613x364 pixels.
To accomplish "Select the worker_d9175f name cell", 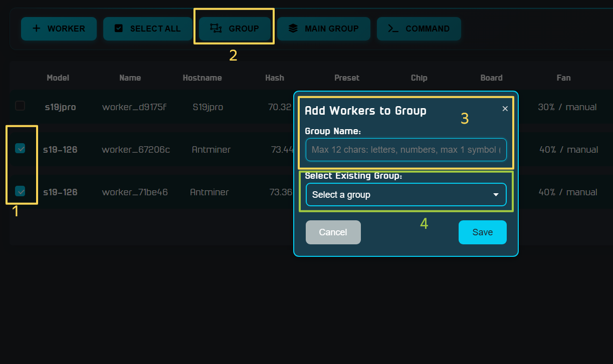I will (x=134, y=107).
